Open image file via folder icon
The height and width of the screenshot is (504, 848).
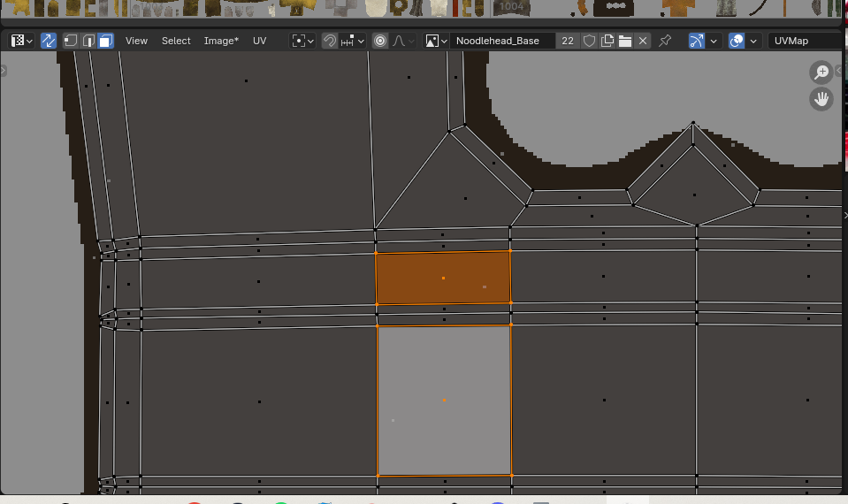625,41
